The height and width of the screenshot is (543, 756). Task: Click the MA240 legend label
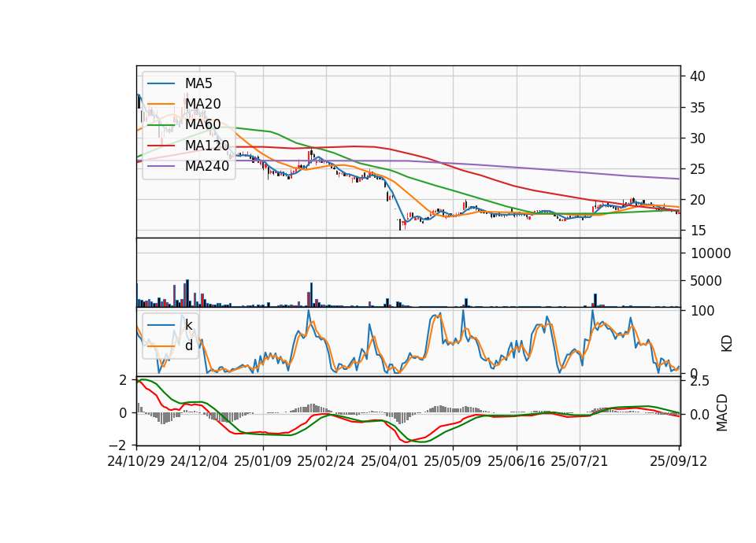click(x=207, y=166)
